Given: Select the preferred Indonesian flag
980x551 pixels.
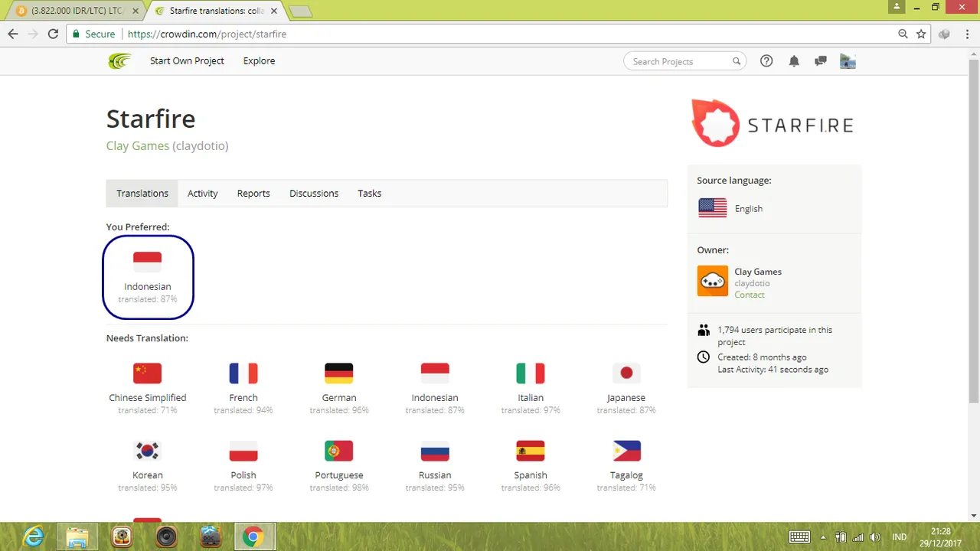Looking at the screenshot, I should [147, 262].
